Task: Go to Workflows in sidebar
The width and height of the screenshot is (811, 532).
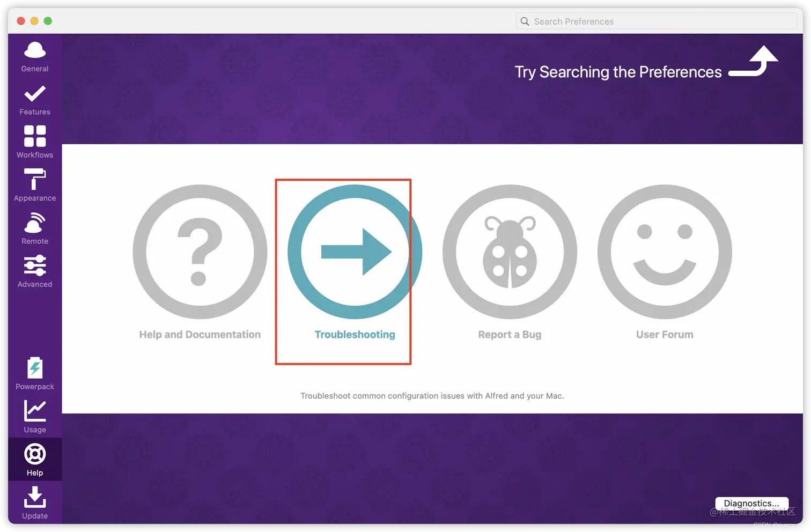Action: click(x=35, y=143)
